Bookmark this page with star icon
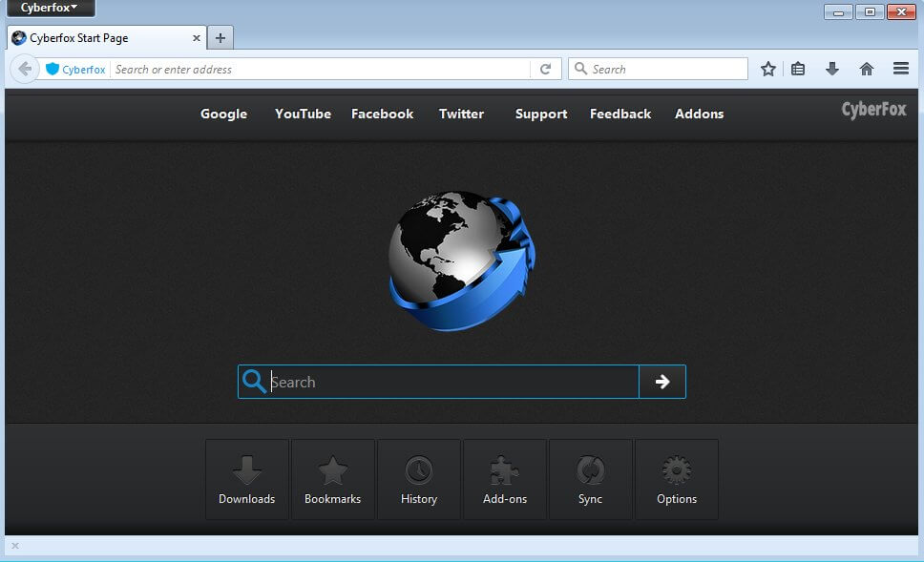The image size is (924, 562). (x=767, y=69)
